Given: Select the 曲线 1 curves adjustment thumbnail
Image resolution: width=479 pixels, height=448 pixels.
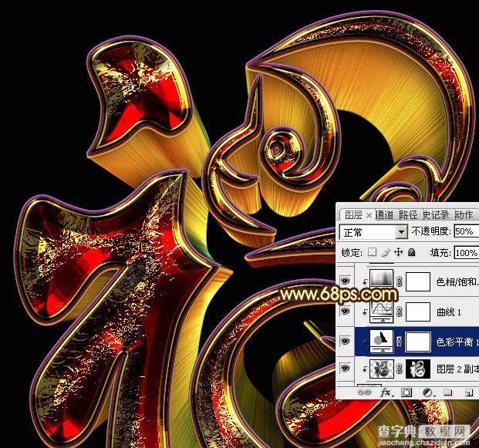Looking at the screenshot, I should tap(382, 312).
